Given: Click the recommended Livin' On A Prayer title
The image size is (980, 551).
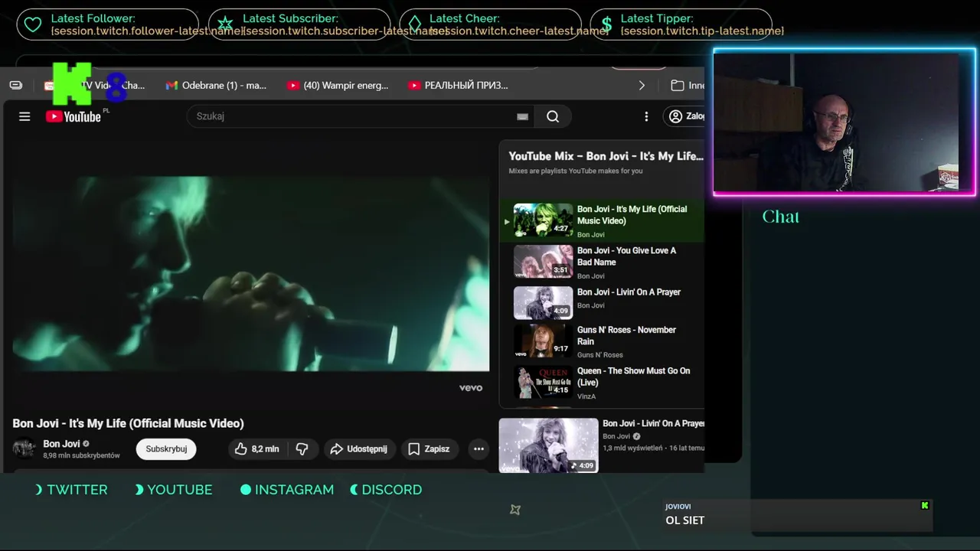Looking at the screenshot, I should [653, 423].
